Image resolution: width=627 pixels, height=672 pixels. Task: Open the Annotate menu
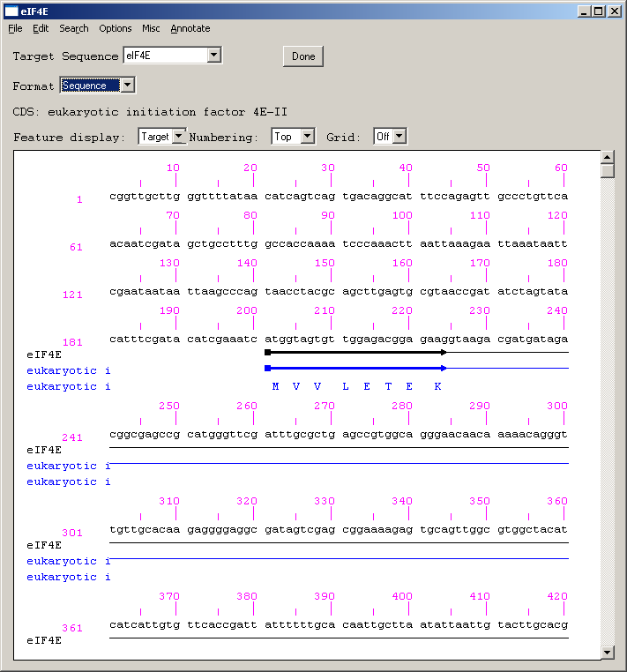[190, 28]
